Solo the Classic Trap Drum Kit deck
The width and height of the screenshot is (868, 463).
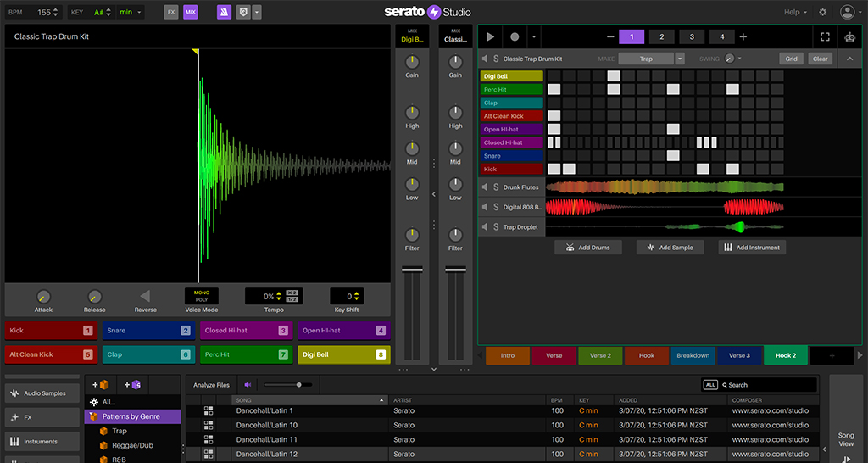tap(496, 59)
